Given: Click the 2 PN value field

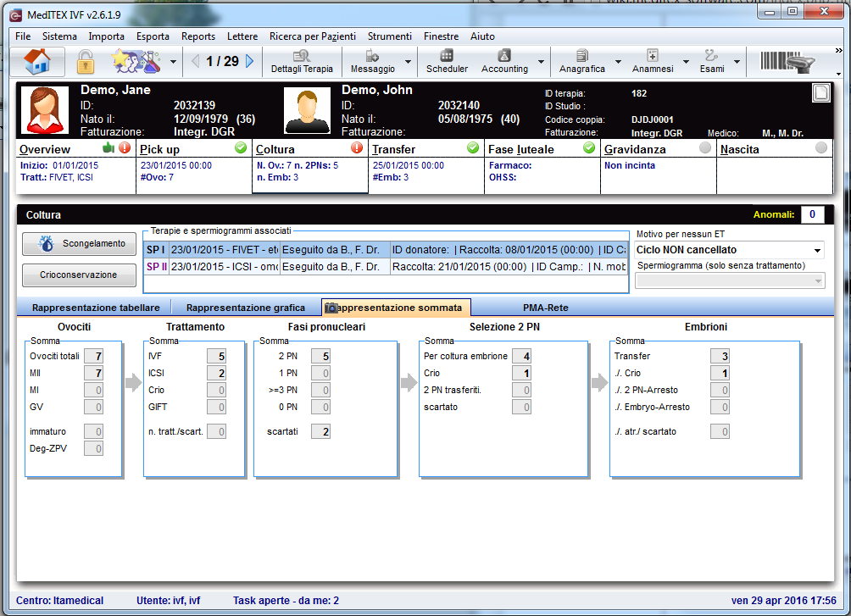Looking at the screenshot, I should click(320, 356).
